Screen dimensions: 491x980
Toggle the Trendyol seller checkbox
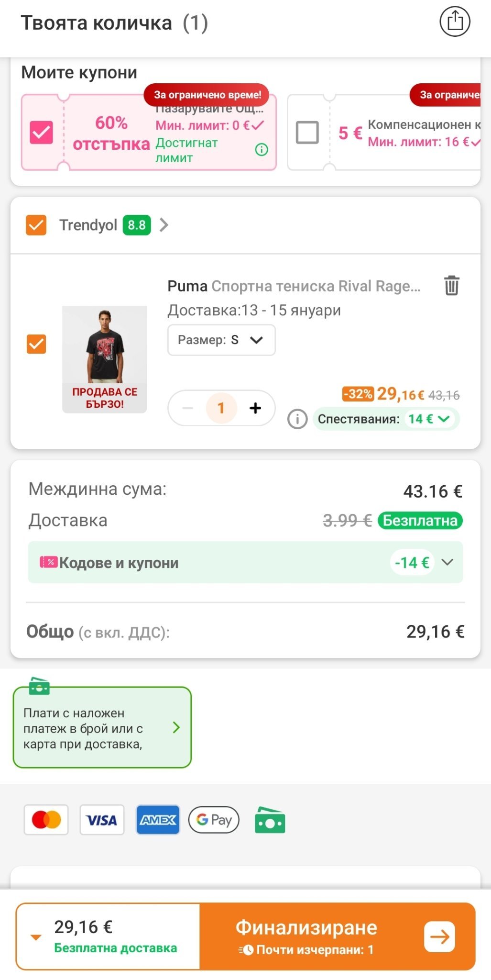click(36, 225)
